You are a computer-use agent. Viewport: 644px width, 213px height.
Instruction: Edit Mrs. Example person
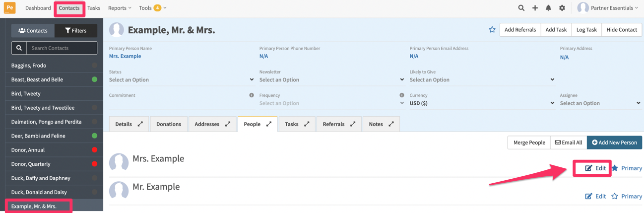point(595,168)
